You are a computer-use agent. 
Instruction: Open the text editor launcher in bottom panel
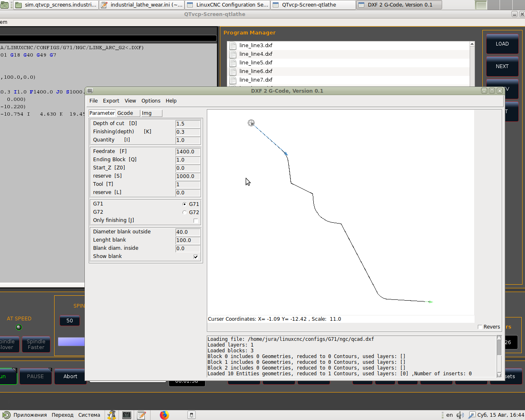point(142,415)
